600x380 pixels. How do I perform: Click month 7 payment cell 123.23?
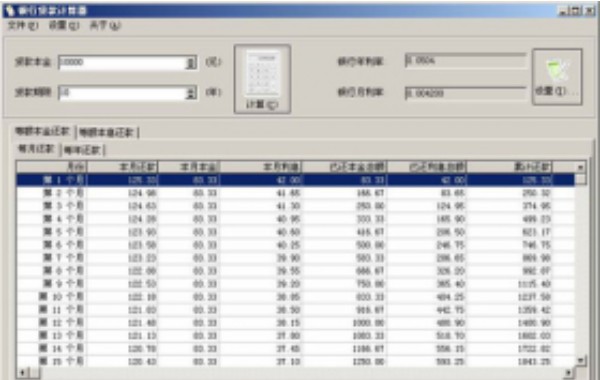coord(142,258)
